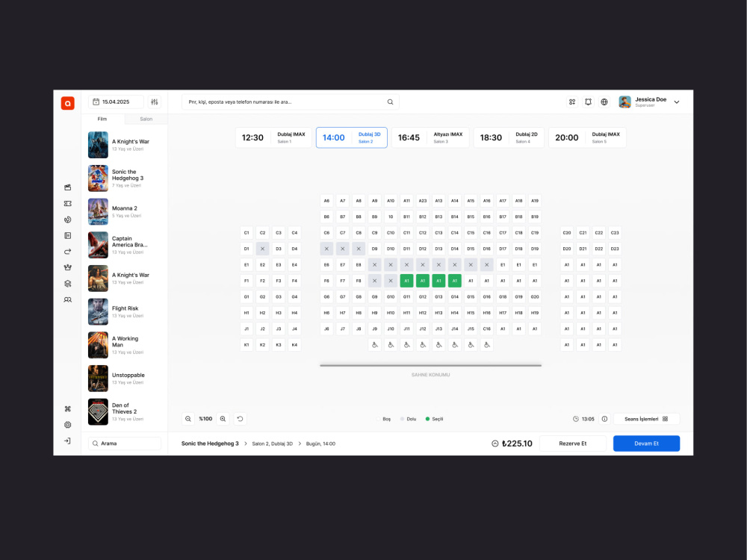The width and height of the screenshot is (747, 560).
Task: Click the curved arrow sidebar icon
Action: [x=68, y=252]
